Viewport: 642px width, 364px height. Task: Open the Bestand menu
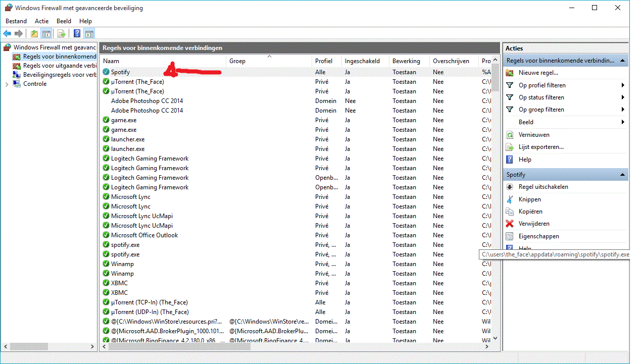point(16,21)
